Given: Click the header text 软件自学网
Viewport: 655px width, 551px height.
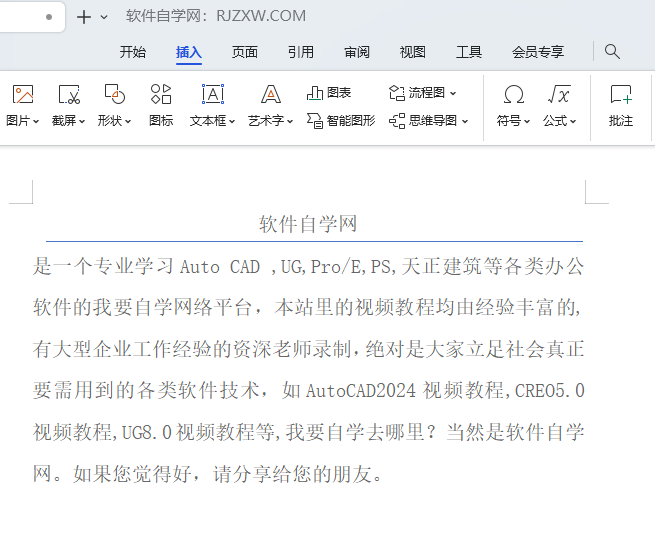Looking at the screenshot, I should [308, 224].
